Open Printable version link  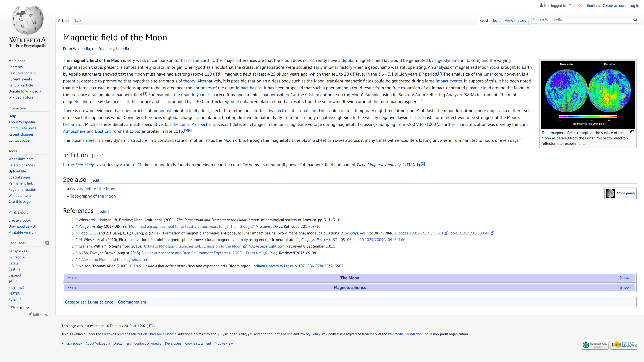[22, 232]
